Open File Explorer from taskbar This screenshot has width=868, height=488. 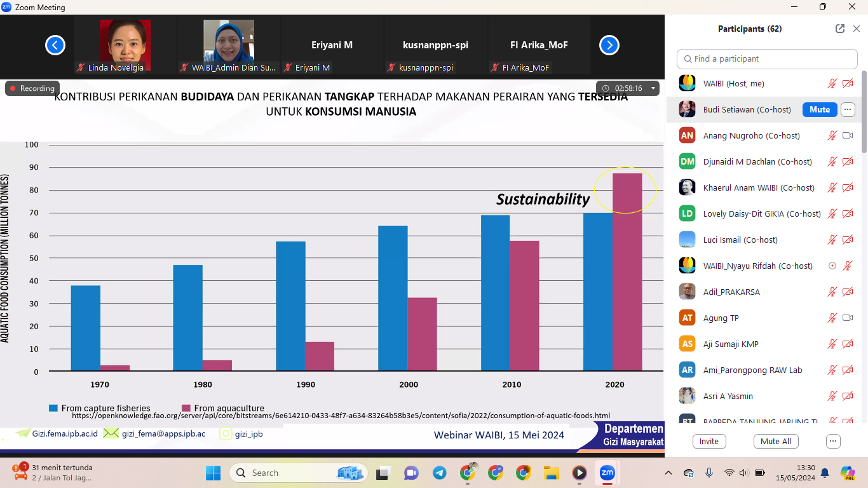click(550, 473)
